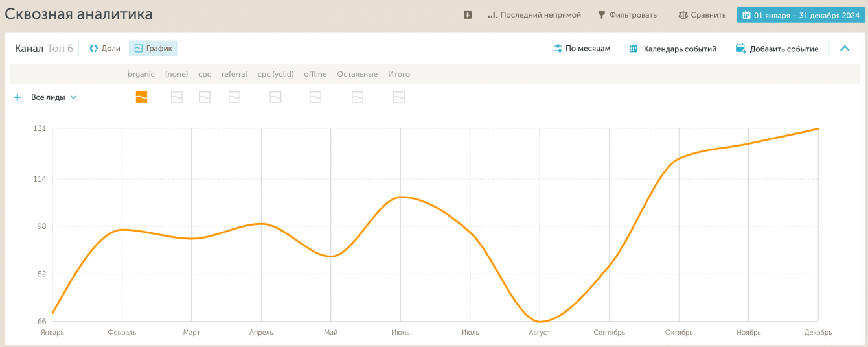Open the Календарь событий calendar
Image resolution: width=868 pixels, height=347 pixels.
(x=673, y=49)
